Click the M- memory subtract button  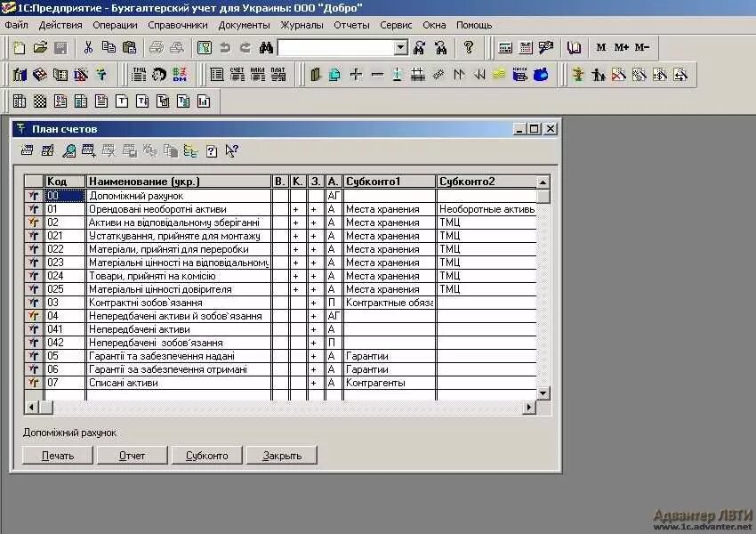pyautogui.click(x=642, y=47)
